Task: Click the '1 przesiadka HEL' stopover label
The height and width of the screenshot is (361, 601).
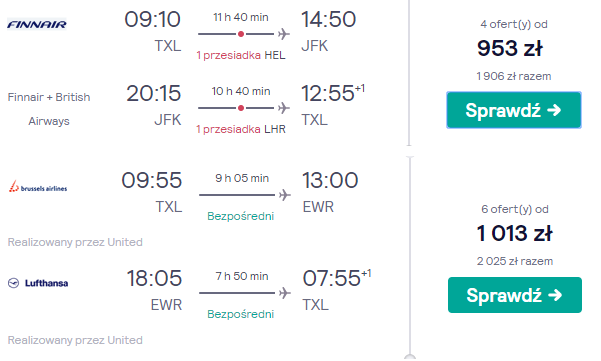Action: pyautogui.click(x=241, y=55)
